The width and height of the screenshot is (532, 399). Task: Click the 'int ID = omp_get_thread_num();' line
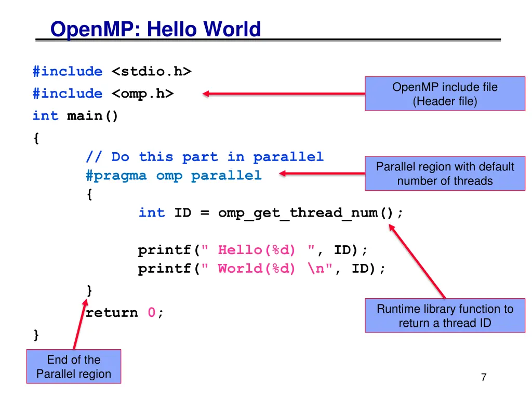click(x=271, y=213)
